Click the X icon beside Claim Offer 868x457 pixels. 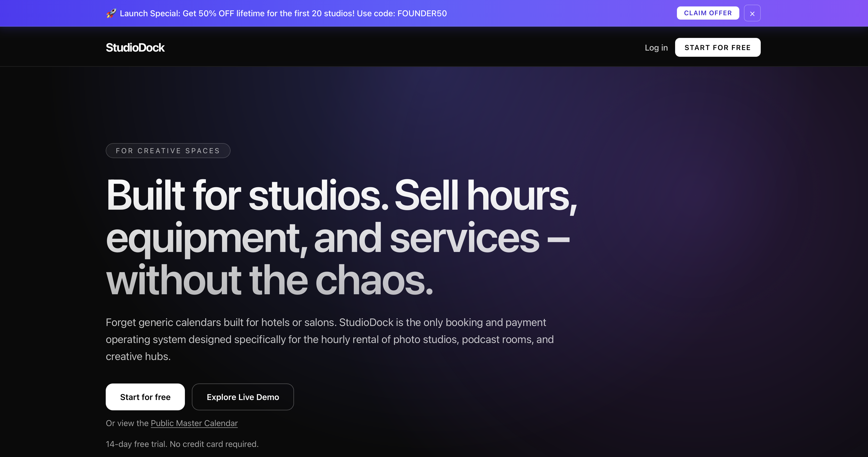(752, 13)
